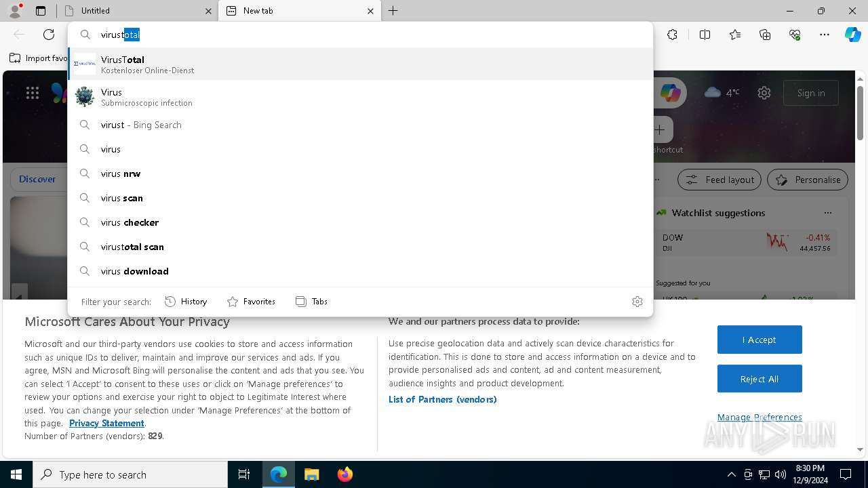Open the Windows Start menu
The image size is (868, 488).
[x=16, y=474]
